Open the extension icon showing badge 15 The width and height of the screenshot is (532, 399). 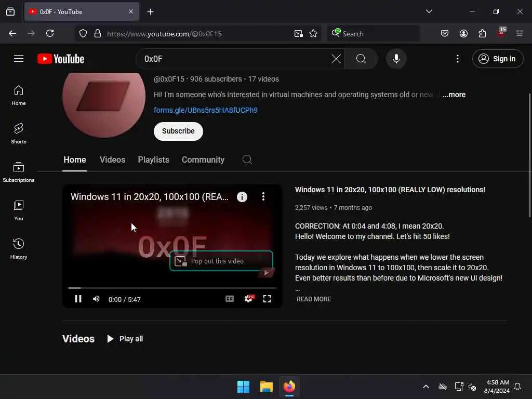501,33
